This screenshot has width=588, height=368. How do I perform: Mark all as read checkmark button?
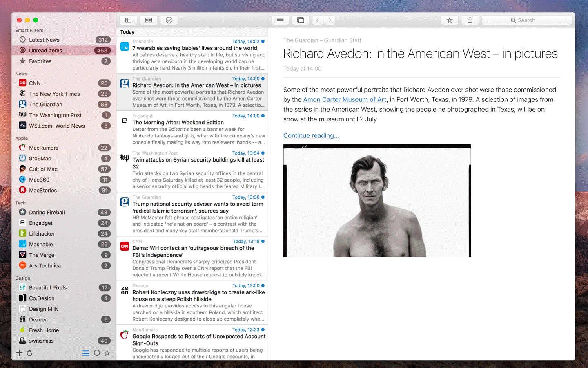(169, 20)
